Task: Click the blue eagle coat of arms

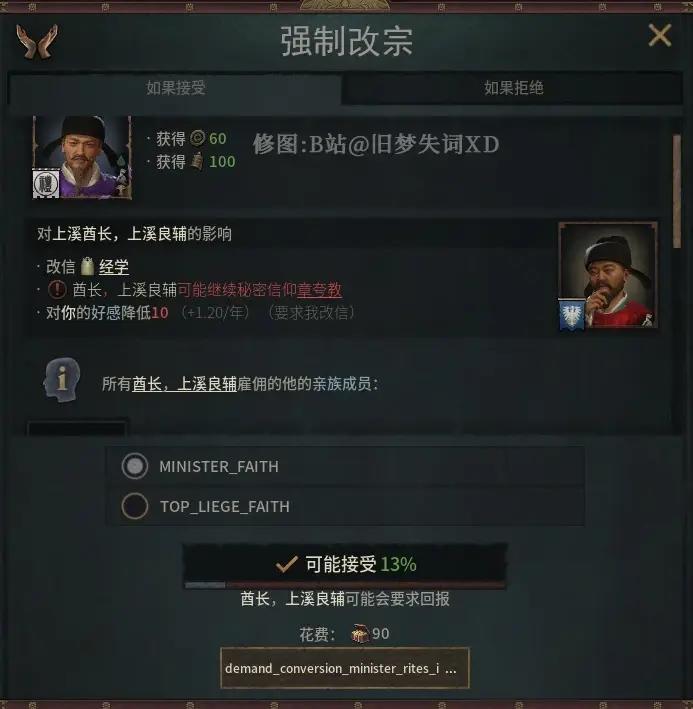Action: pos(571,314)
